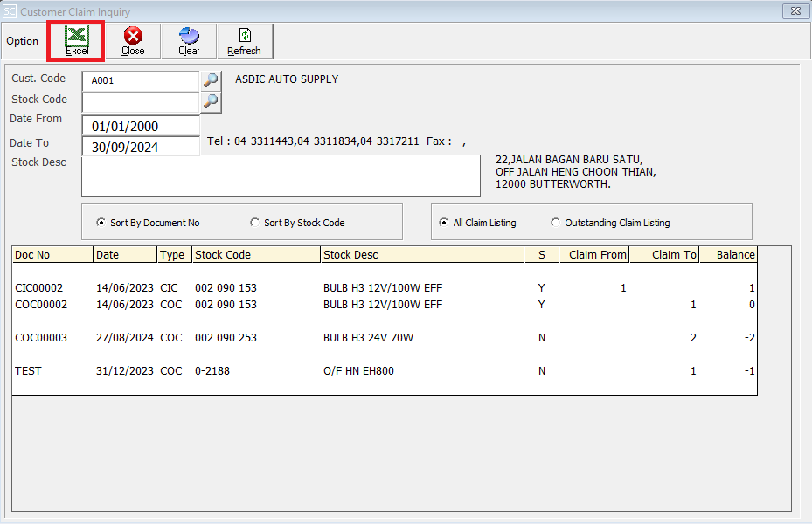
Task: Click stock code 0-2188
Action: coord(212,371)
